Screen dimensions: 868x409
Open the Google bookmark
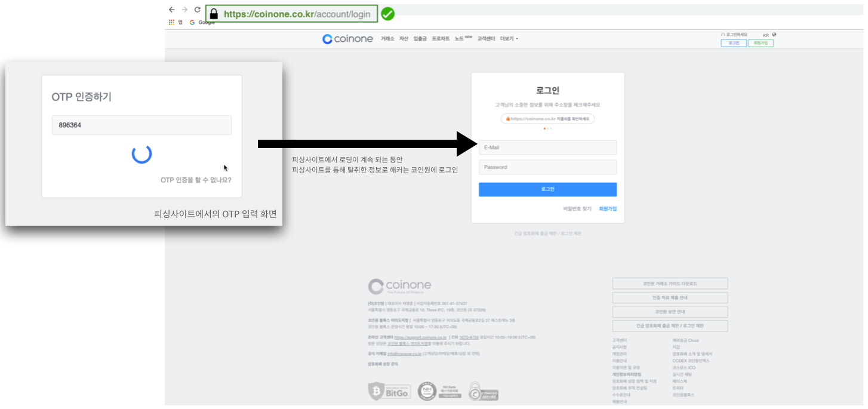[x=202, y=22]
